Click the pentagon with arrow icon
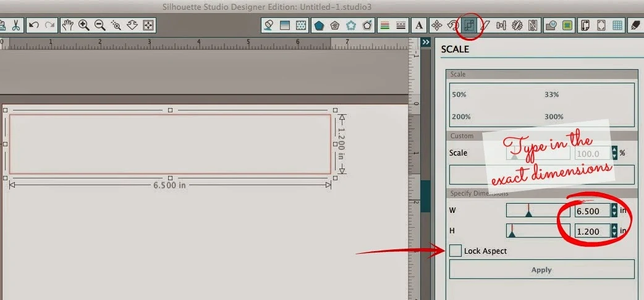This screenshot has width=644, height=300. click(x=367, y=25)
